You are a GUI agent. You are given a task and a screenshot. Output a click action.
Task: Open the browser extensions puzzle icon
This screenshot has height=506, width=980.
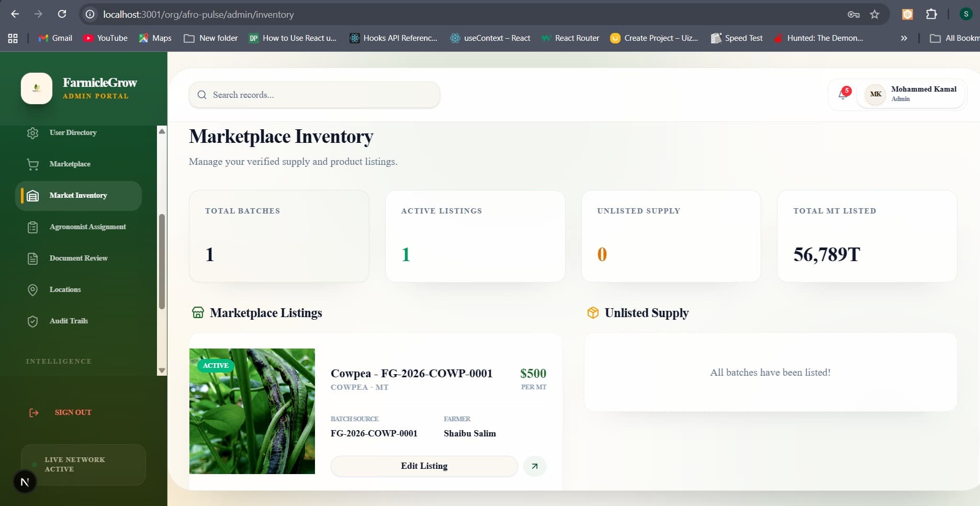point(931,14)
